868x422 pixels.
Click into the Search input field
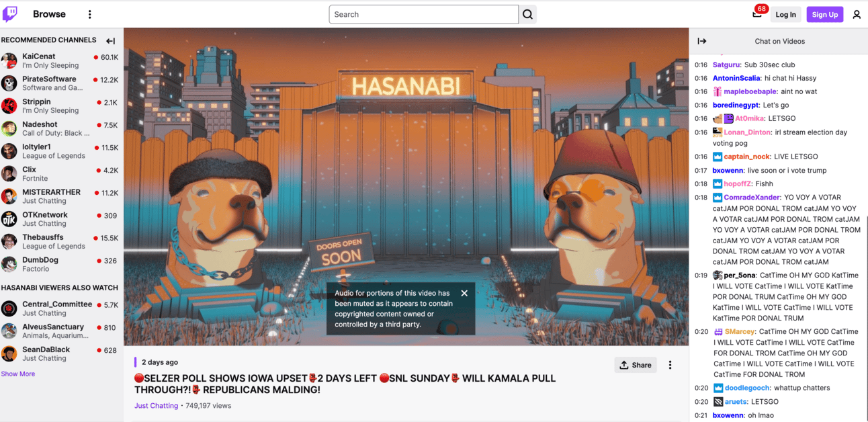pos(424,14)
